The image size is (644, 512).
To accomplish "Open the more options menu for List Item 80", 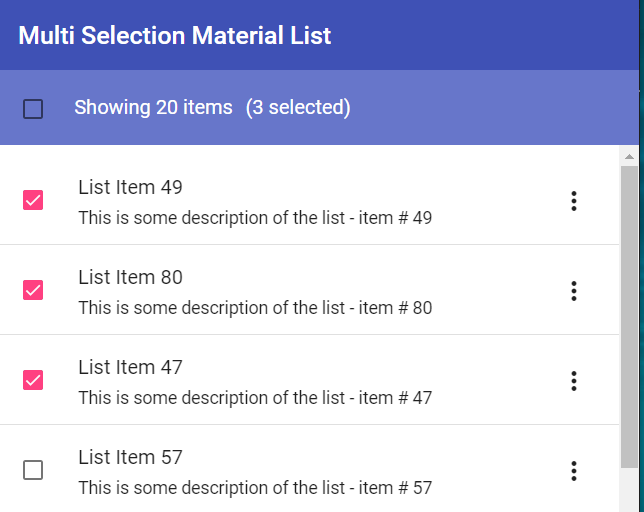I will 574,291.
